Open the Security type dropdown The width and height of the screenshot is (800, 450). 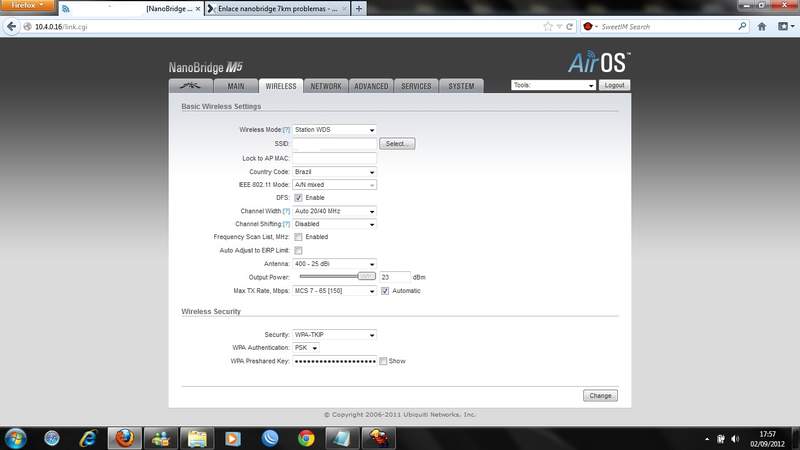coord(334,335)
